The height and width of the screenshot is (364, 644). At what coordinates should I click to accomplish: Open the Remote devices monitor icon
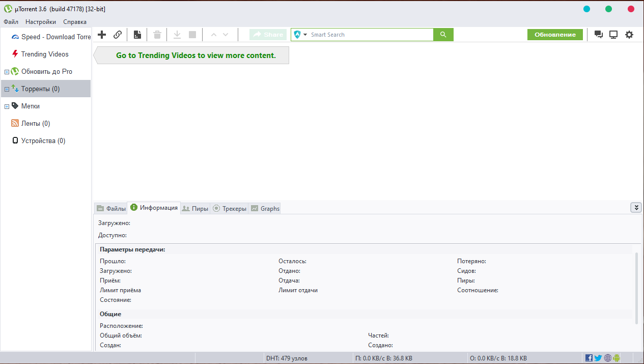coord(613,35)
